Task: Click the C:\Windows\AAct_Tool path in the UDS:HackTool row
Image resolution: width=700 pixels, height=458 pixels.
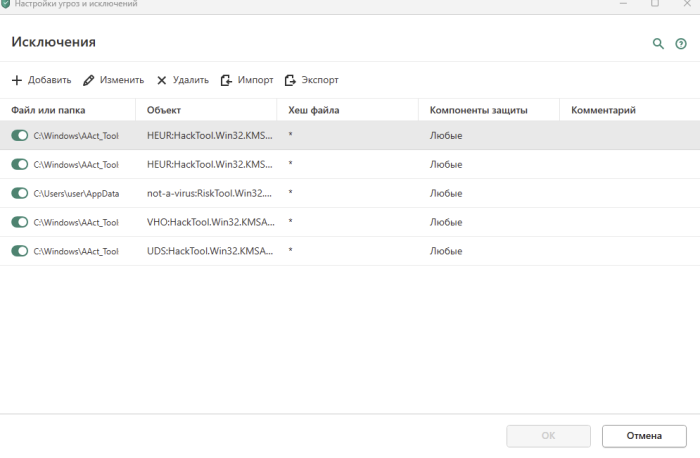Action: (76, 251)
